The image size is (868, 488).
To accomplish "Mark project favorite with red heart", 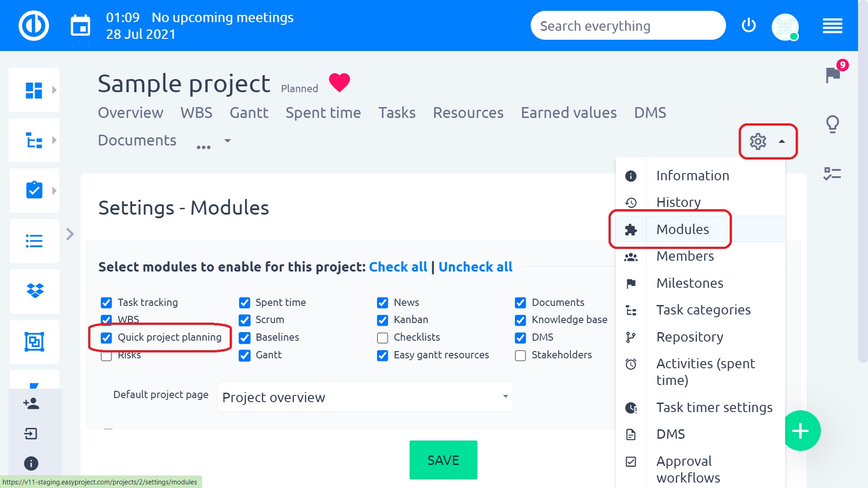I will tap(339, 82).
